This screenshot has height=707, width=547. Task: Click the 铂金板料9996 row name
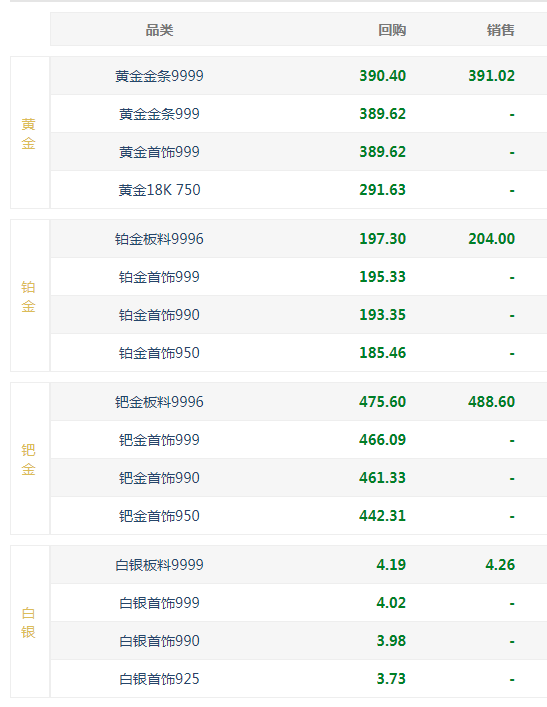159,239
